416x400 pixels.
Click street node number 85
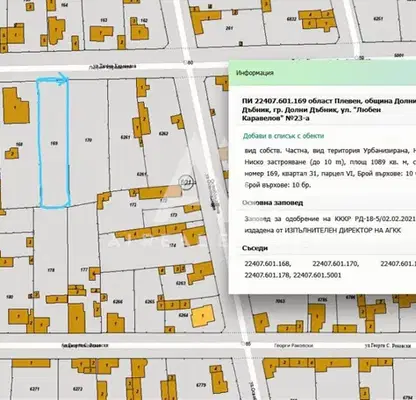(x=247, y=343)
